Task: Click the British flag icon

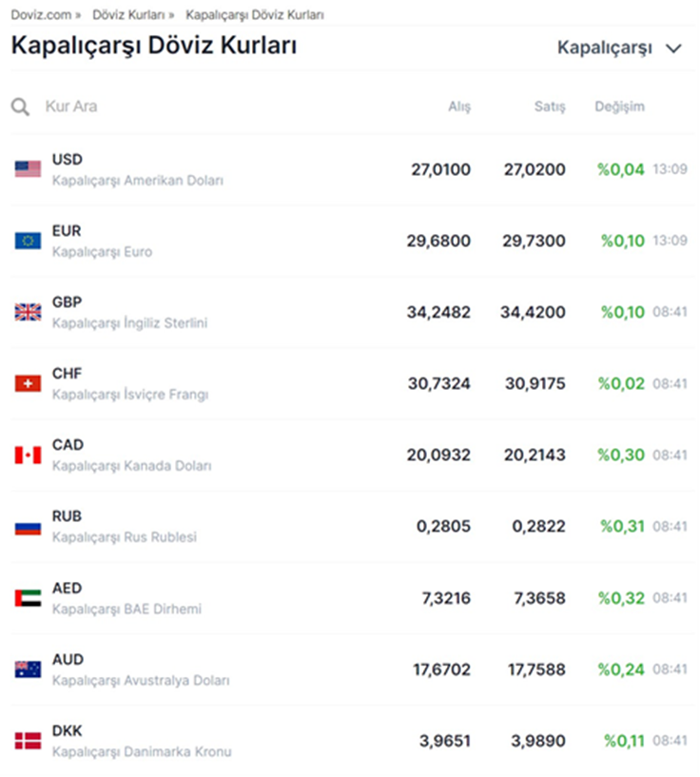Action: pos(28,312)
